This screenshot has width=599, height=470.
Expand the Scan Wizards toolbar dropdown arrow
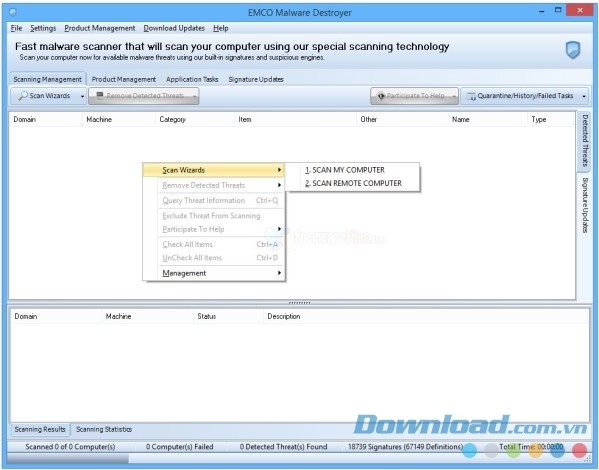[x=82, y=96]
